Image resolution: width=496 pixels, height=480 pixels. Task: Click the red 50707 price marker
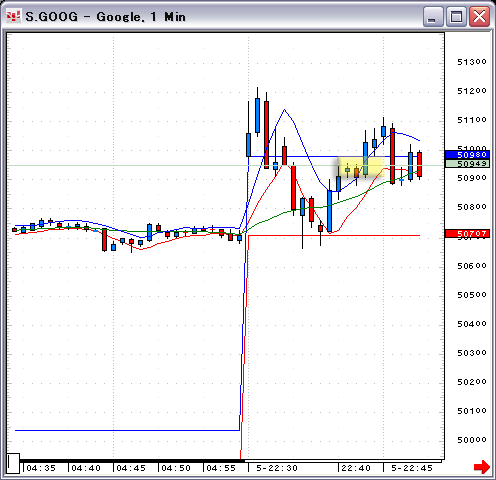pyautogui.click(x=467, y=234)
